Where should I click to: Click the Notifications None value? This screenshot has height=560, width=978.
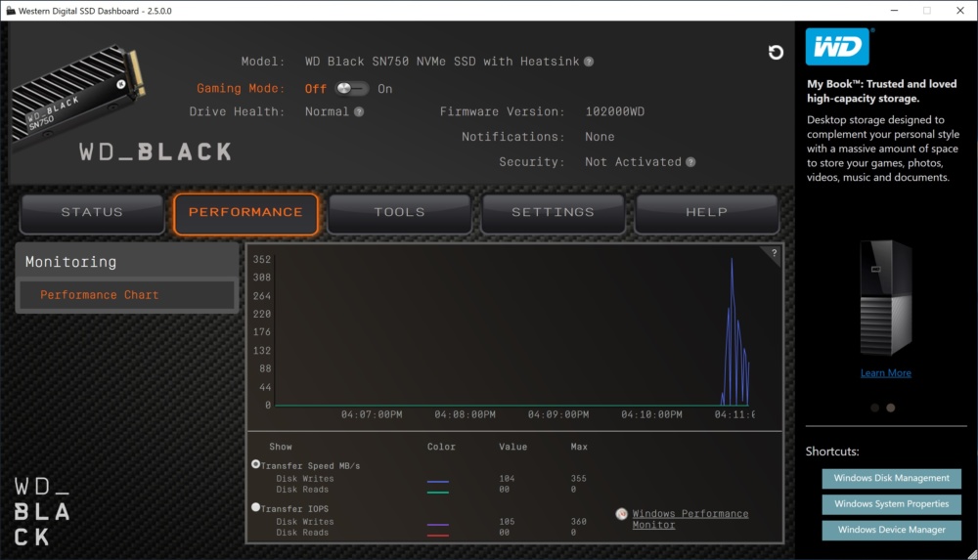pos(600,137)
